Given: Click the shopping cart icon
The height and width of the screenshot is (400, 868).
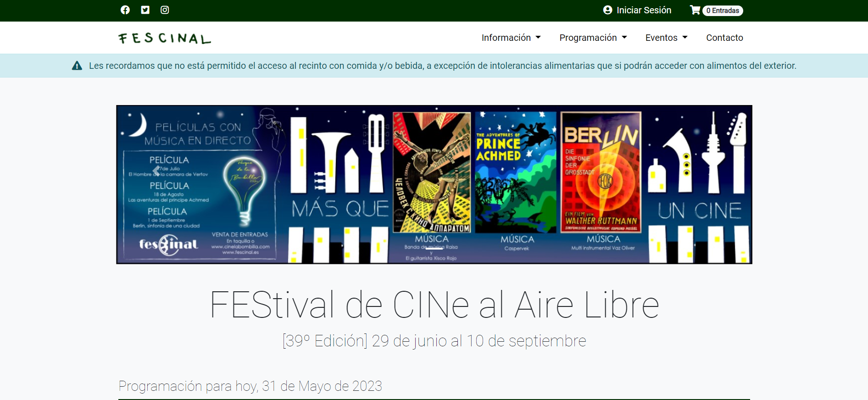Looking at the screenshot, I should click(695, 10).
